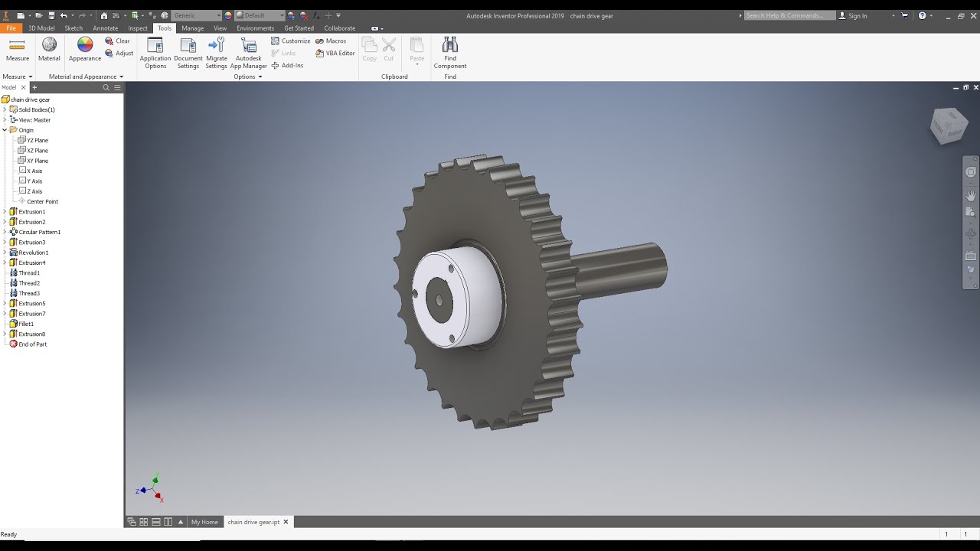Click the ViewCube
This screenshot has height=551, width=980.
tap(949, 125)
